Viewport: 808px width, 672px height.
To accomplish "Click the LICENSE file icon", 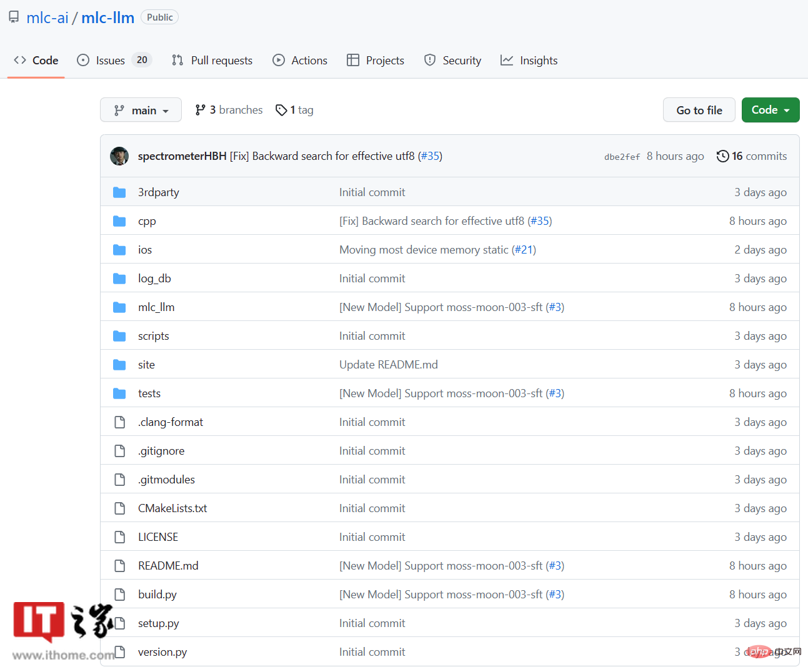I will coord(119,537).
